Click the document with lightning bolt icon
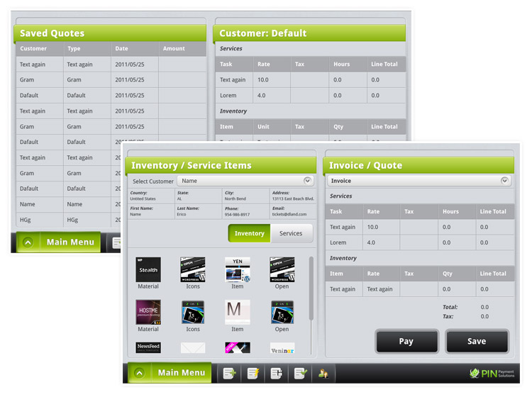This screenshot has width=532, height=397. 253,374
